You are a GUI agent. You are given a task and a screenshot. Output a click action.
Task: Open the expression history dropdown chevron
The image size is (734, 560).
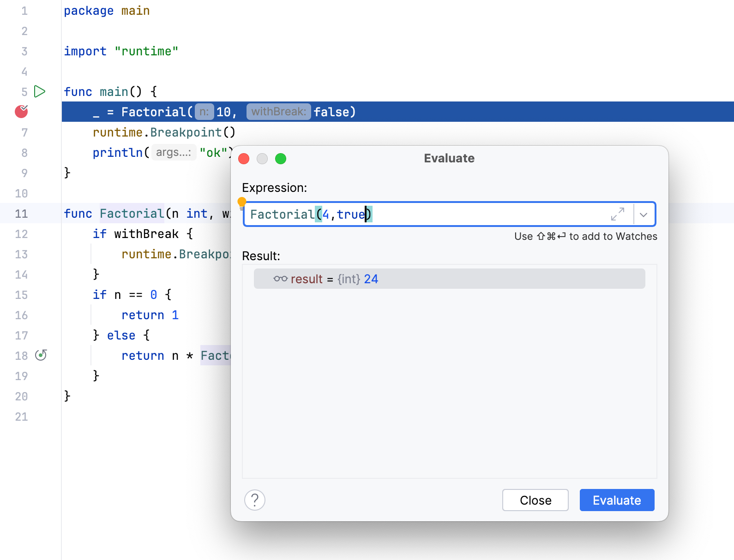point(644,214)
